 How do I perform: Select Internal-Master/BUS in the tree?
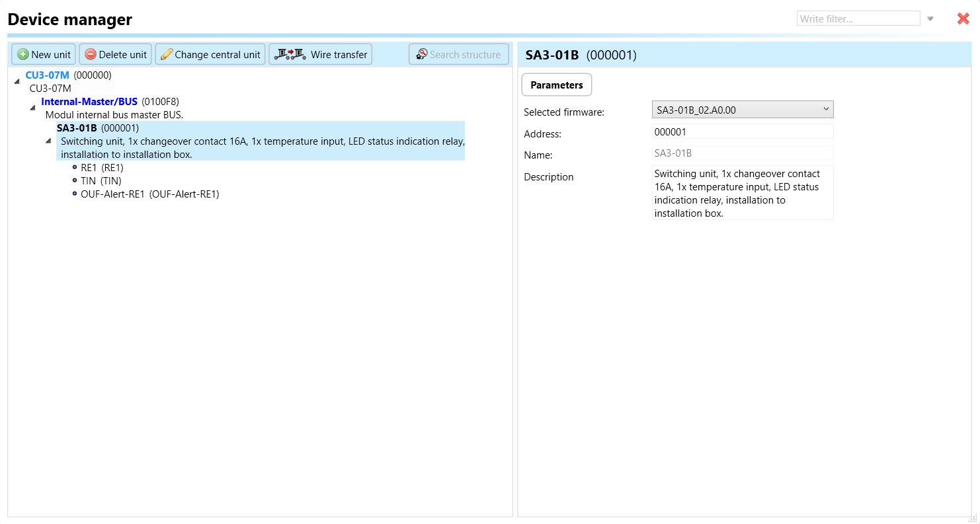point(89,102)
